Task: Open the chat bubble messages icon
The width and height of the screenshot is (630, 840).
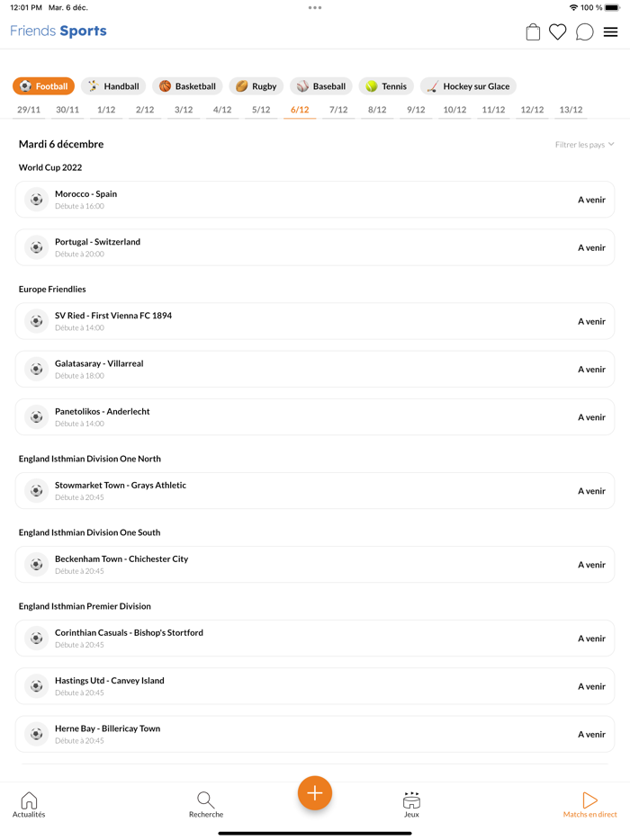Action: 584,32
